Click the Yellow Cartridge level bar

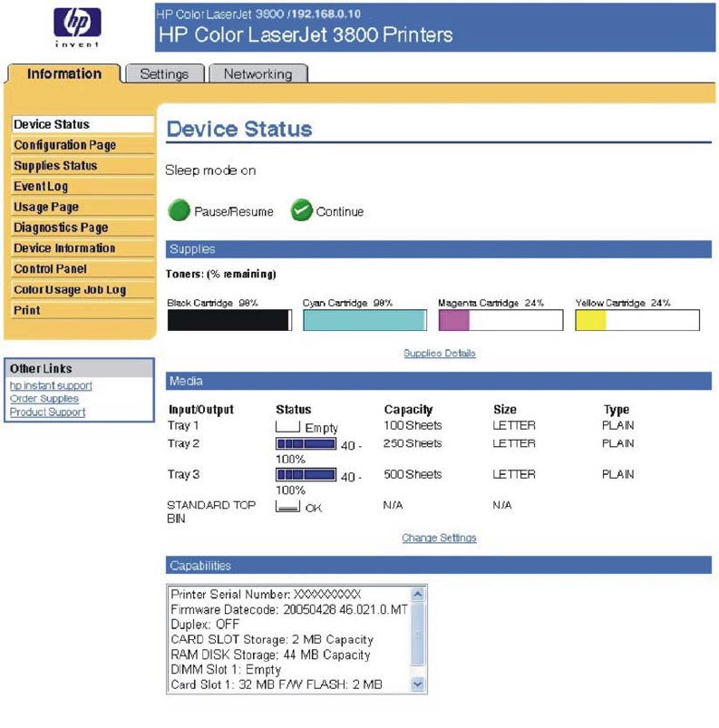pyautogui.click(x=637, y=320)
